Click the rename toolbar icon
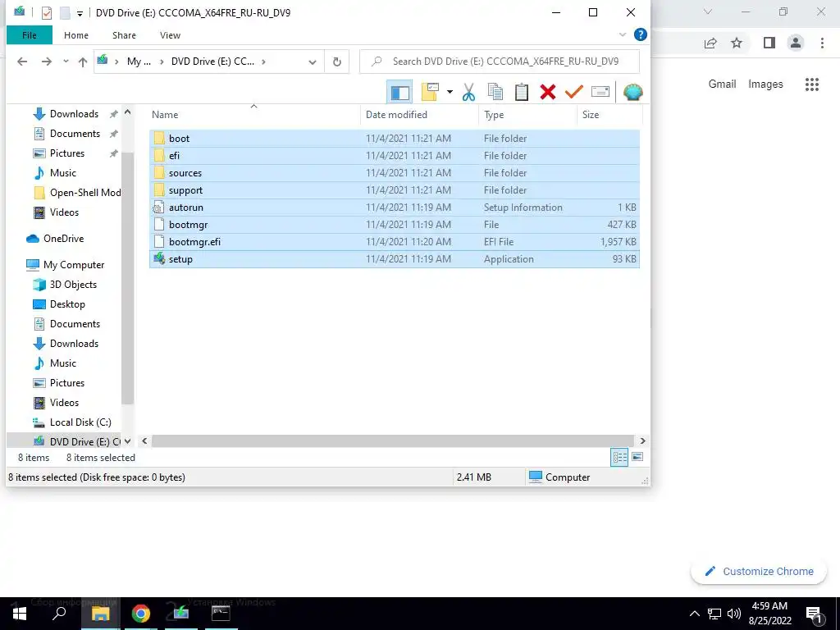The width and height of the screenshot is (840, 630). point(600,92)
